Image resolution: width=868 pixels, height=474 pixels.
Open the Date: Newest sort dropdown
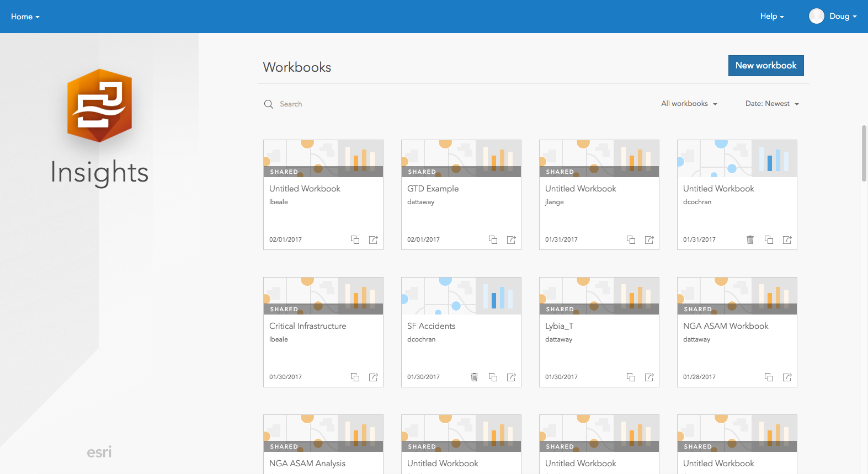tap(771, 104)
